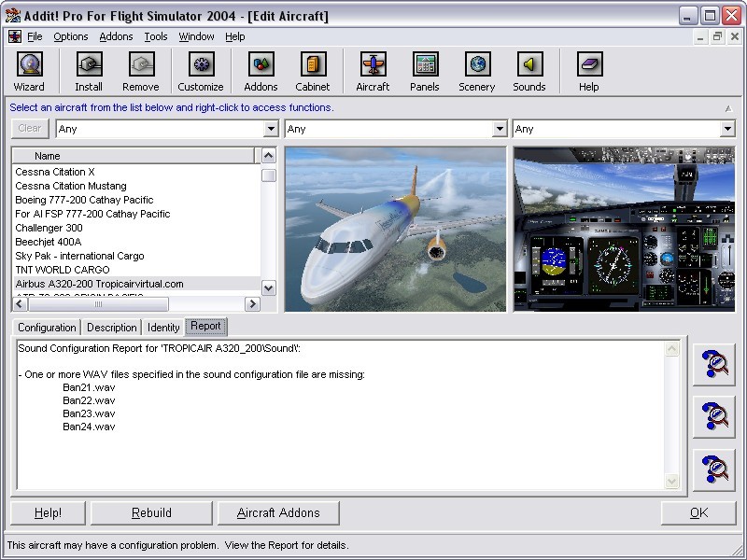
Task: Click the aircraft list scroll-right arrow
Action: (x=252, y=304)
